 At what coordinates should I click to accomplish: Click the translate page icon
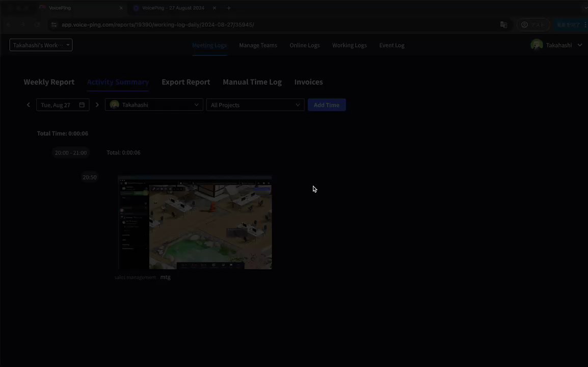[x=503, y=25]
